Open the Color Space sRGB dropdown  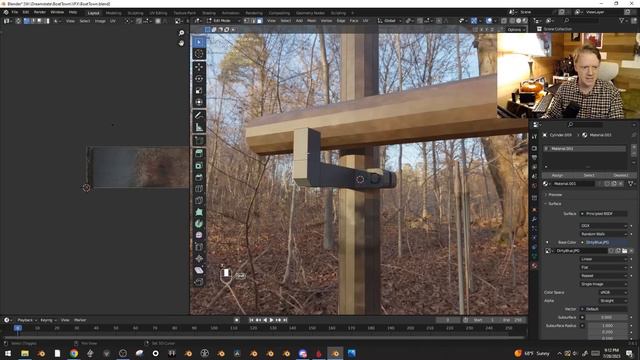pos(613,293)
